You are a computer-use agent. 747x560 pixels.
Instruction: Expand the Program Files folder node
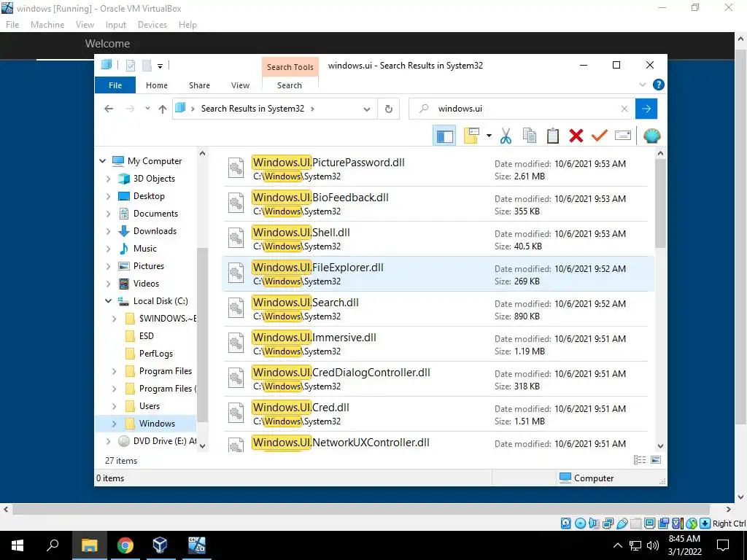[x=114, y=371]
